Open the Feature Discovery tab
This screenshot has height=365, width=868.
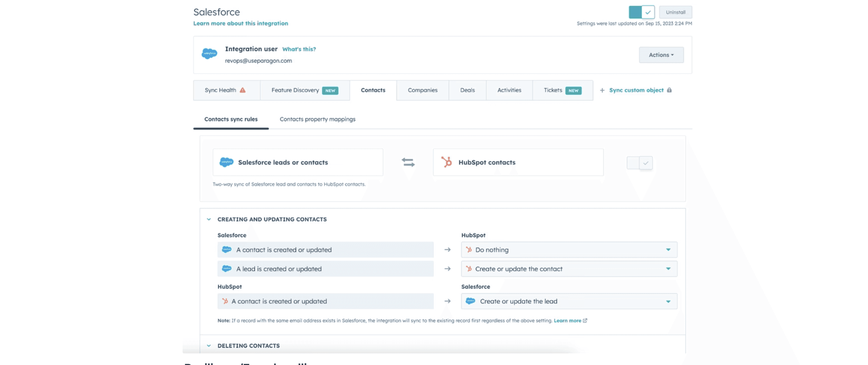(305, 90)
